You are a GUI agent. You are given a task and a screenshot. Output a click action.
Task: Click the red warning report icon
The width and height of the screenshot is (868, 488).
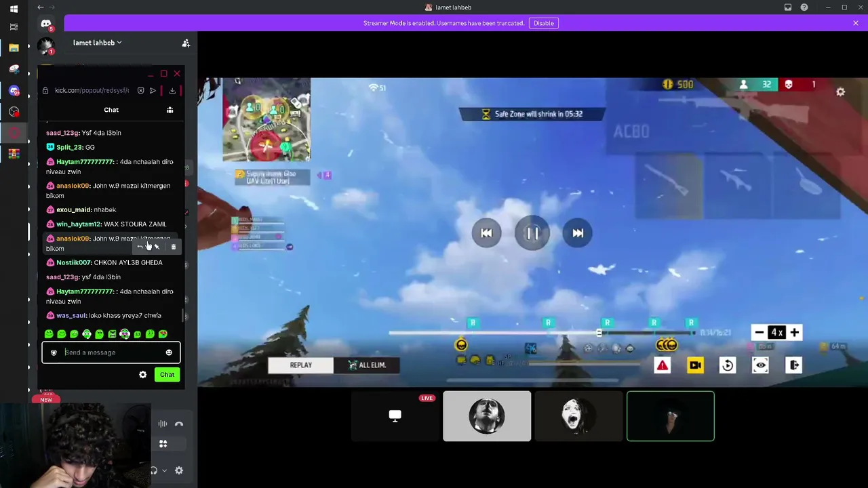click(663, 366)
